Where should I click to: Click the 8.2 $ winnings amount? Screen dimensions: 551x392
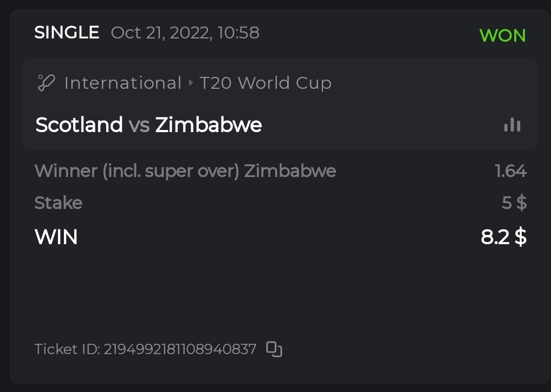(503, 237)
